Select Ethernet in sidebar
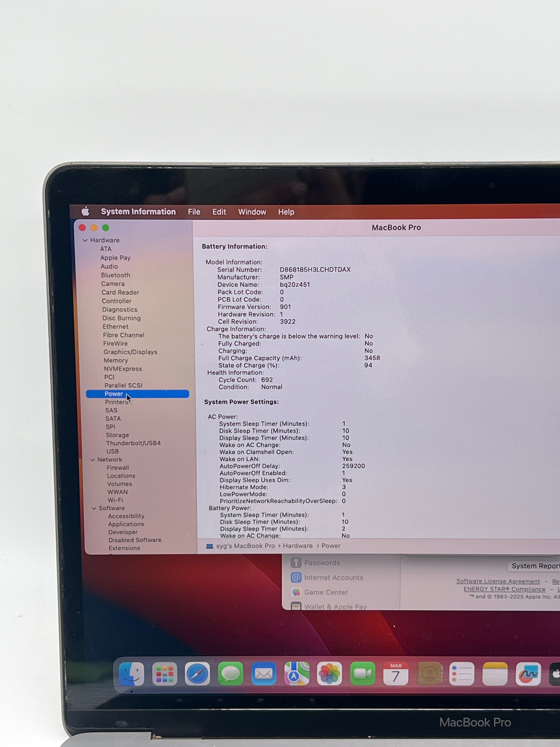 coord(115,327)
